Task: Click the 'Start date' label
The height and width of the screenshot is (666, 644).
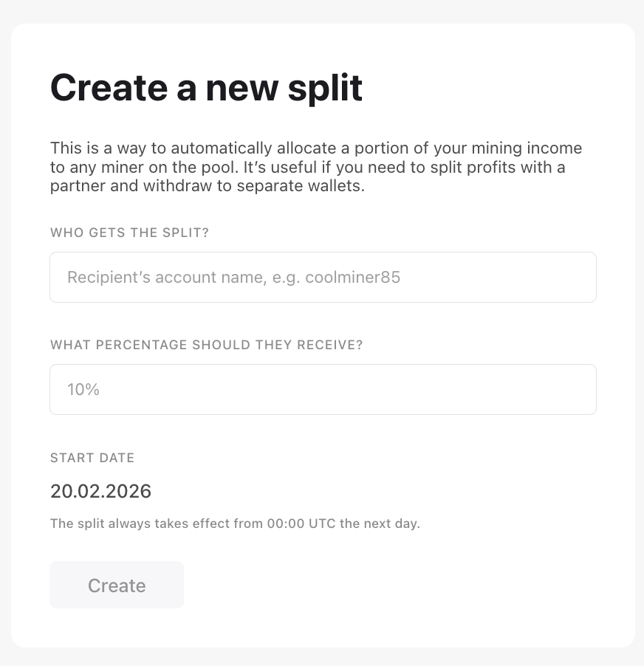Action: click(x=92, y=458)
